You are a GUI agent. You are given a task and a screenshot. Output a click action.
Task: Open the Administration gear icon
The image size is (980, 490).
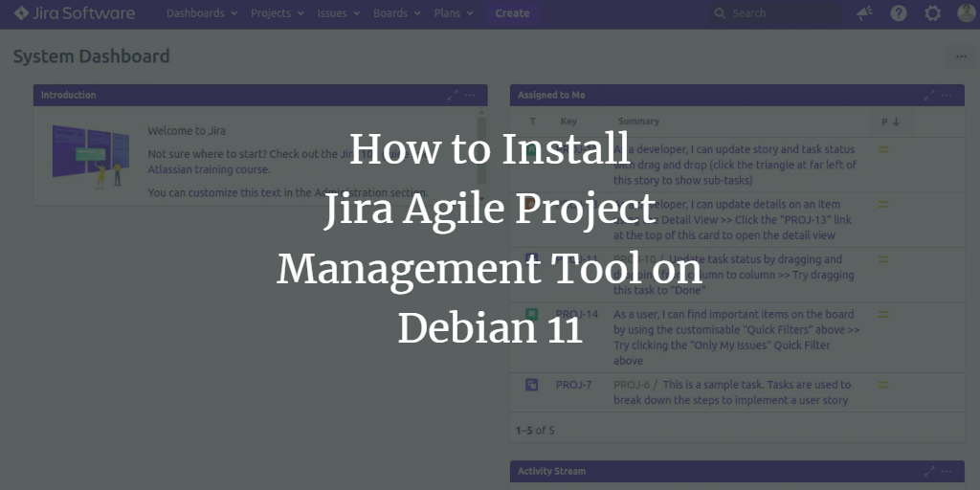932,13
